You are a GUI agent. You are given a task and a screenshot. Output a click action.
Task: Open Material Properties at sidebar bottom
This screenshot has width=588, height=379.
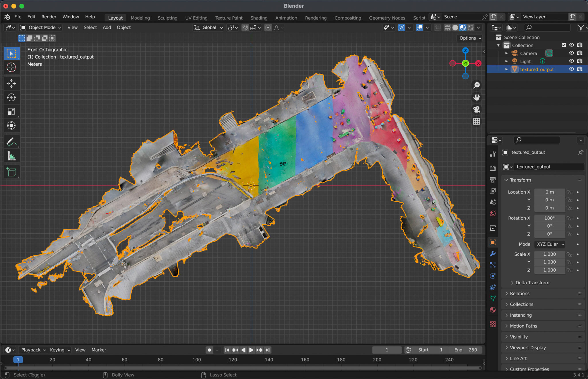tap(493, 310)
